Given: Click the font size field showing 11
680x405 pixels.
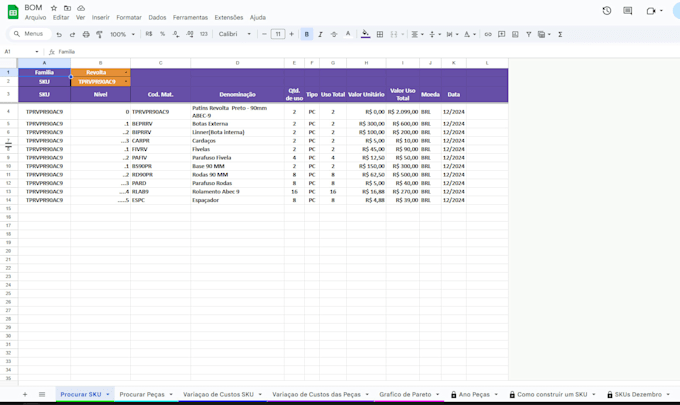Looking at the screenshot, I should click(278, 34).
